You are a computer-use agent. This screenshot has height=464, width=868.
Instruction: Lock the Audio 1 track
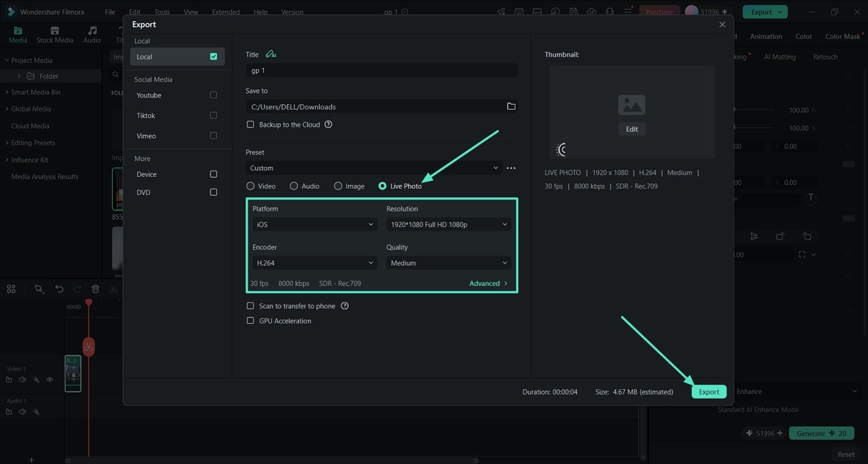9,411
